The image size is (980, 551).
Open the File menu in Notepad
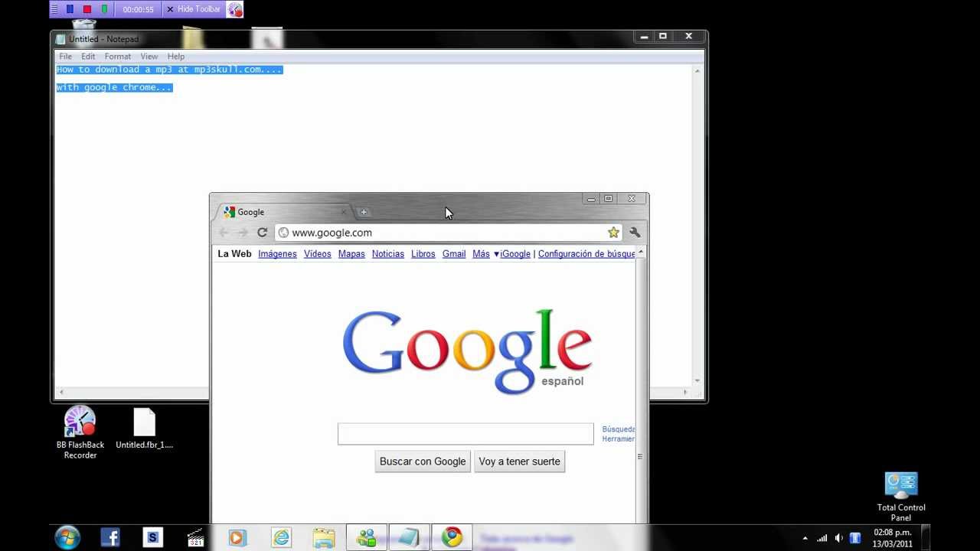click(66, 57)
